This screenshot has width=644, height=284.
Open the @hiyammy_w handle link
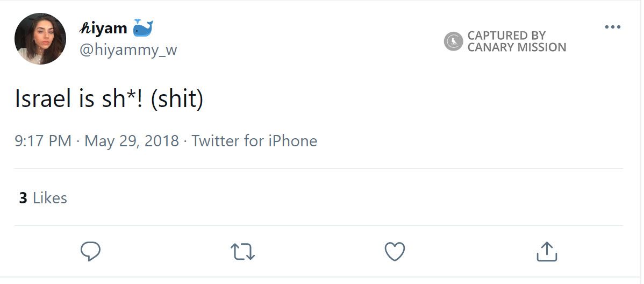point(128,50)
